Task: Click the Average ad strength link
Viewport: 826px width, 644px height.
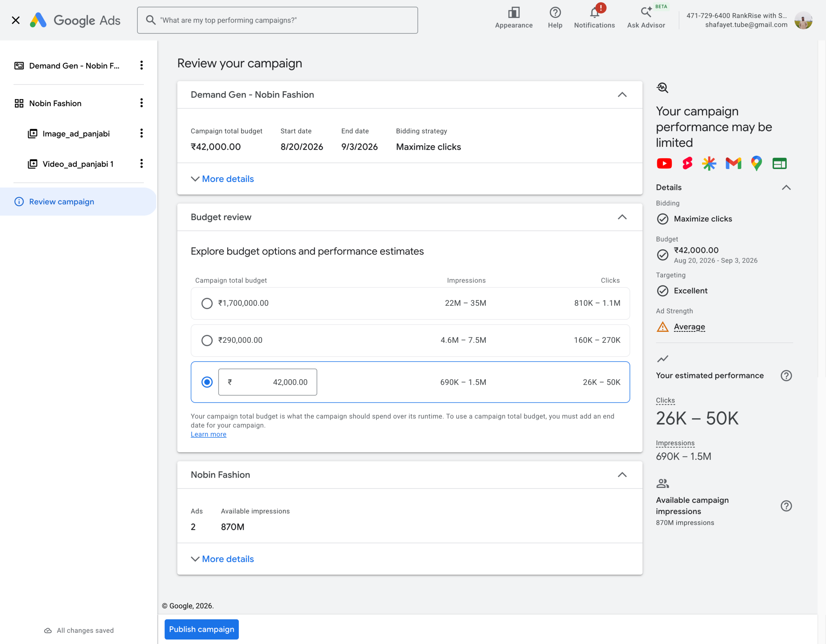Action: [x=689, y=327]
